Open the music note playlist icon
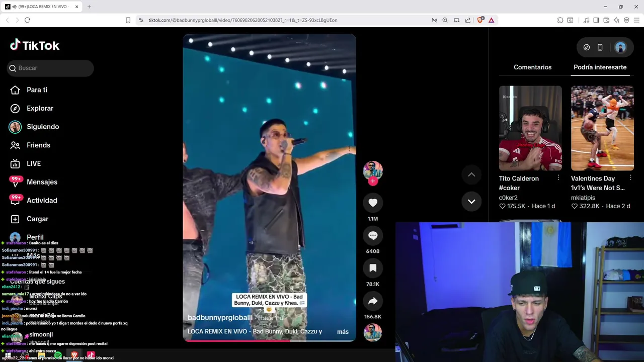This screenshot has height=362, width=644. (586, 20)
